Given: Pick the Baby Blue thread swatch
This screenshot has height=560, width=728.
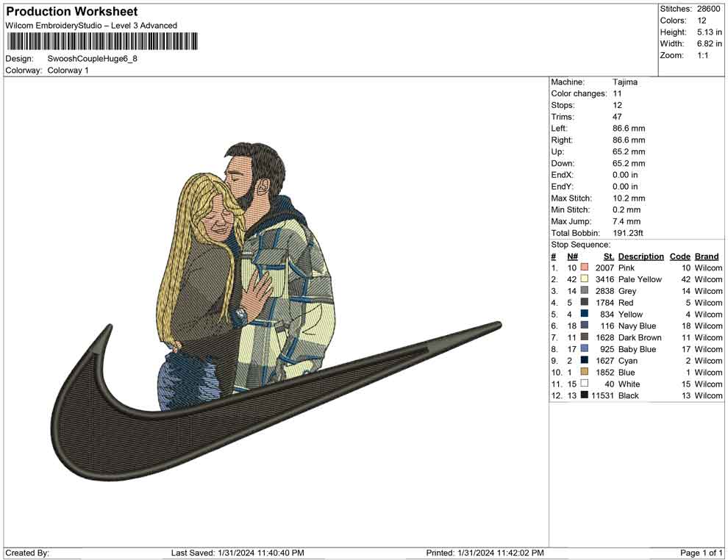Looking at the screenshot, I should (x=585, y=349).
